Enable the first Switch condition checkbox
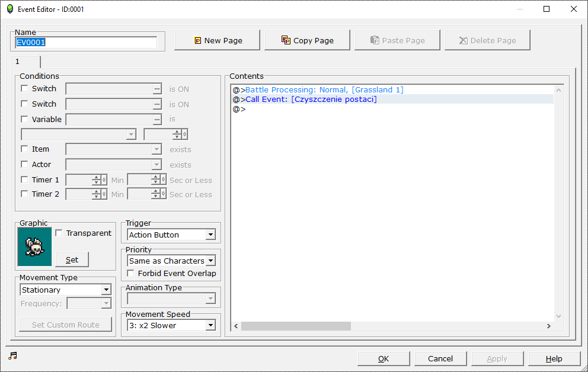 tap(25, 89)
